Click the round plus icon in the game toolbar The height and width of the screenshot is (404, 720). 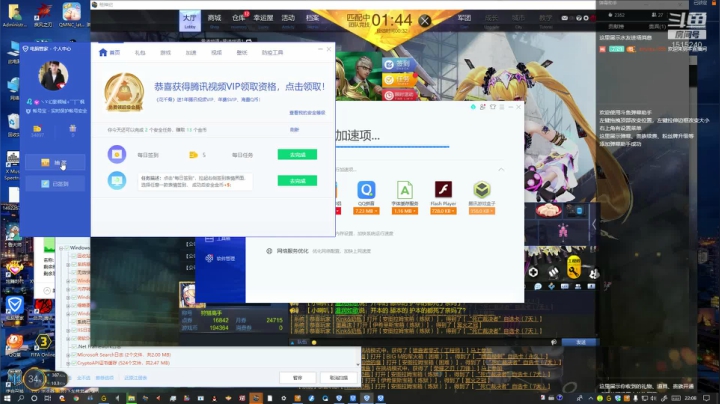click(x=533, y=272)
